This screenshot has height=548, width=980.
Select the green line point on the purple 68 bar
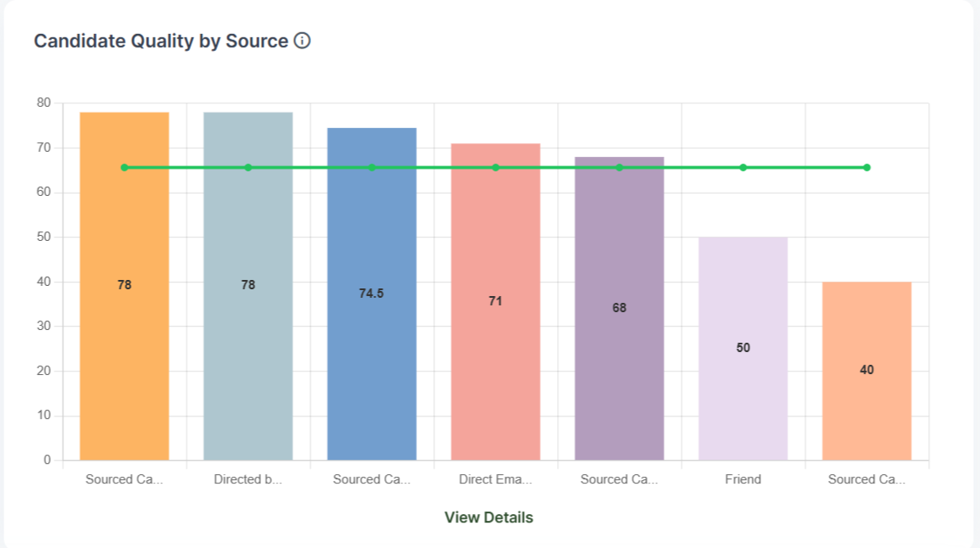click(620, 167)
